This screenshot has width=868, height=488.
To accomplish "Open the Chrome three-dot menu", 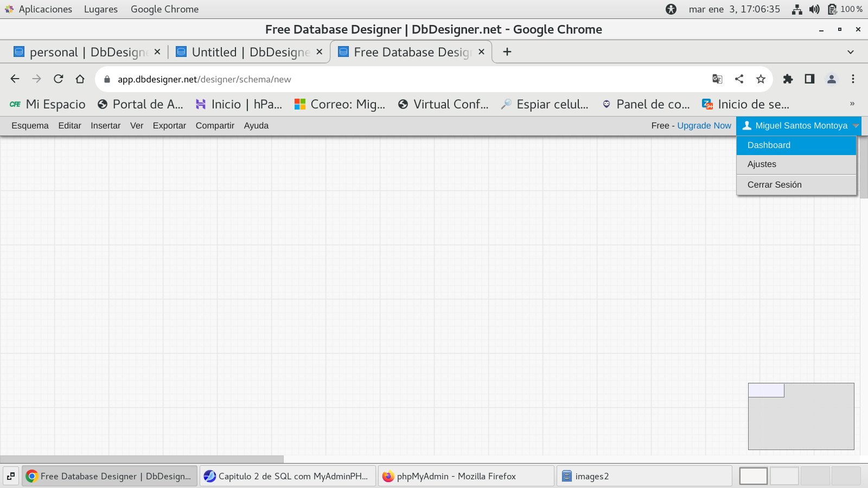I will pos(853,79).
